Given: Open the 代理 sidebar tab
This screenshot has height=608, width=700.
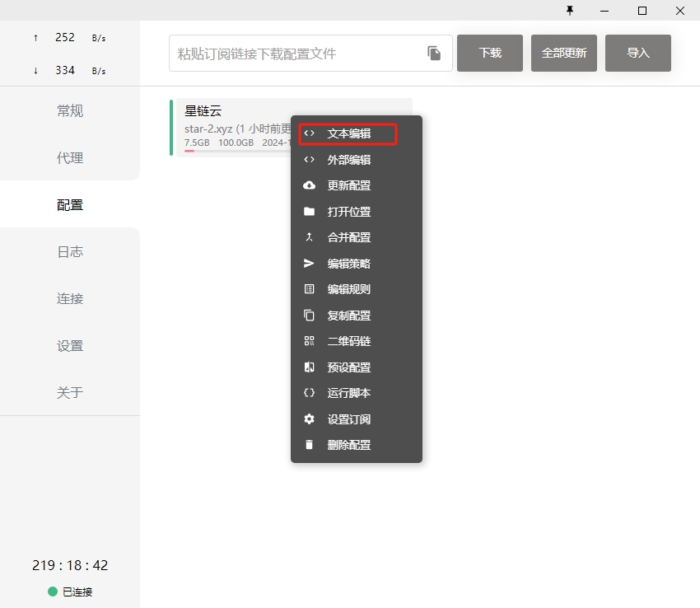Looking at the screenshot, I should [x=70, y=158].
